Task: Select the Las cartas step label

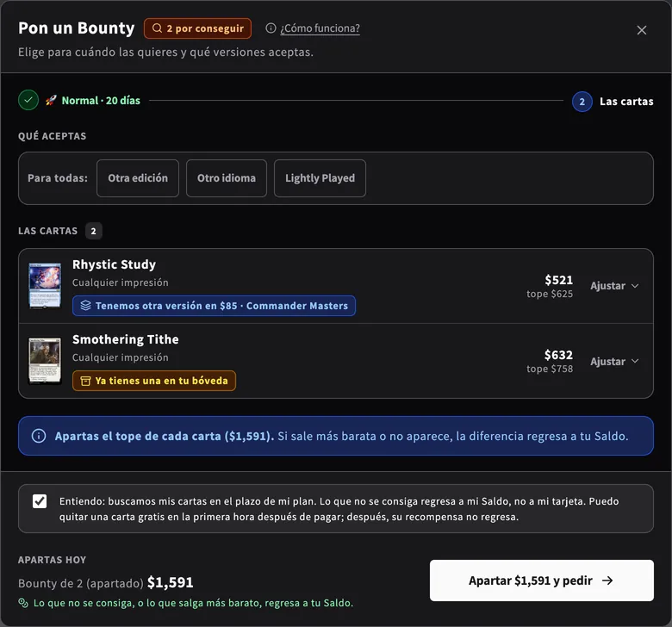Action: [x=626, y=102]
